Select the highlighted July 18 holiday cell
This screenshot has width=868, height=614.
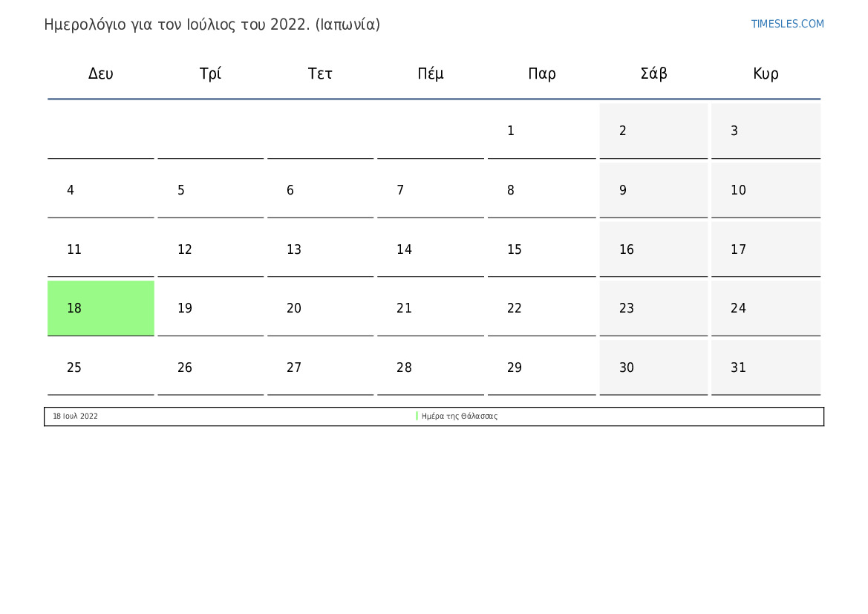pos(101,308)
